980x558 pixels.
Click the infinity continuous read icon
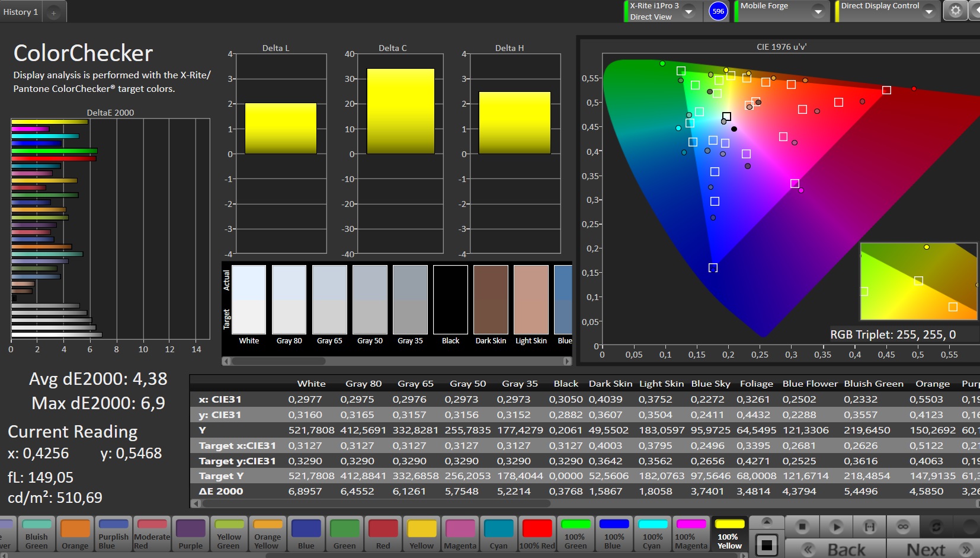[x=902, y=527]
